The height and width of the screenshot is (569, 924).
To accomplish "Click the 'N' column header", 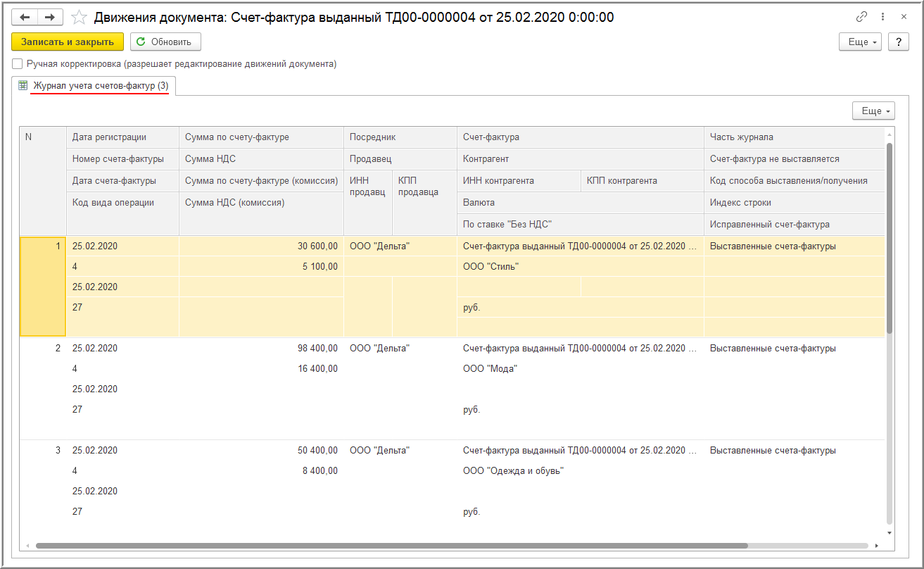I will click(43, 181).
